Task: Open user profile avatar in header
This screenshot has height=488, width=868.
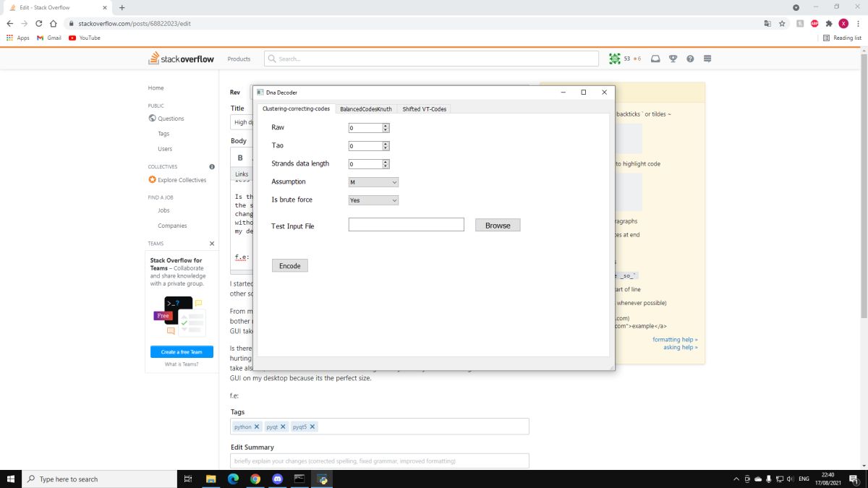Action: pyautogui.click(x=615, y=59)
